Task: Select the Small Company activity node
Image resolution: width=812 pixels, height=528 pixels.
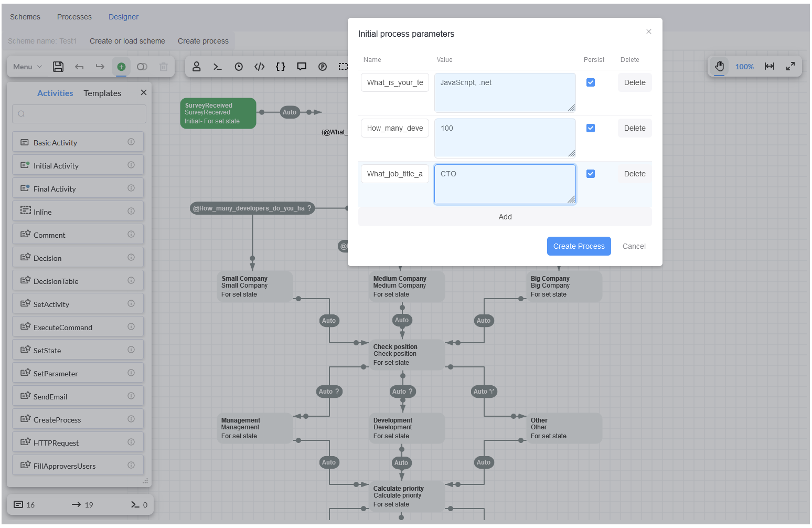Action: click(255, 287)
